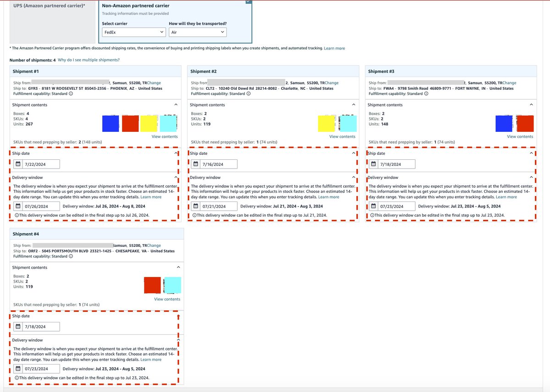View contents of Shipment #2
The image size is (550, 392).
pyautogui.click(x=342, y=136)
